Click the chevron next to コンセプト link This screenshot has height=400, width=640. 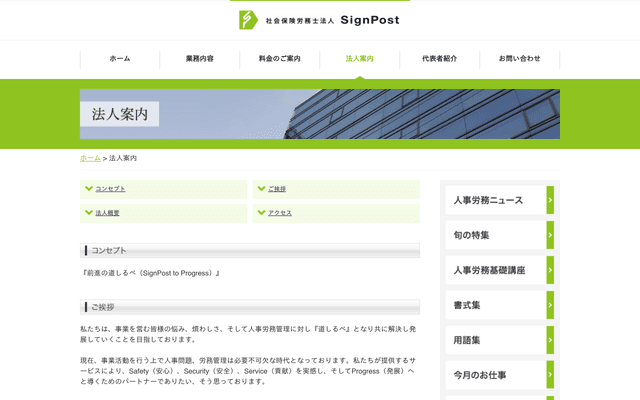89,189
